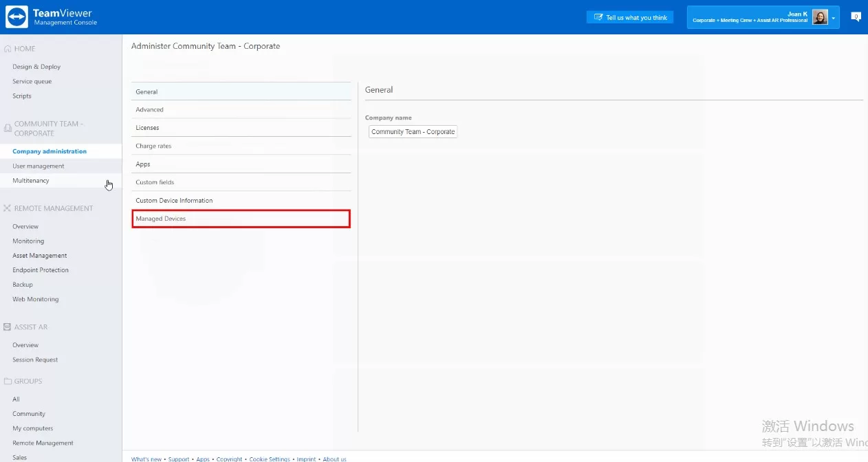Open Multitenancy in the sidebar
Viewport: 868px width, 462px height.
(31, 181)
